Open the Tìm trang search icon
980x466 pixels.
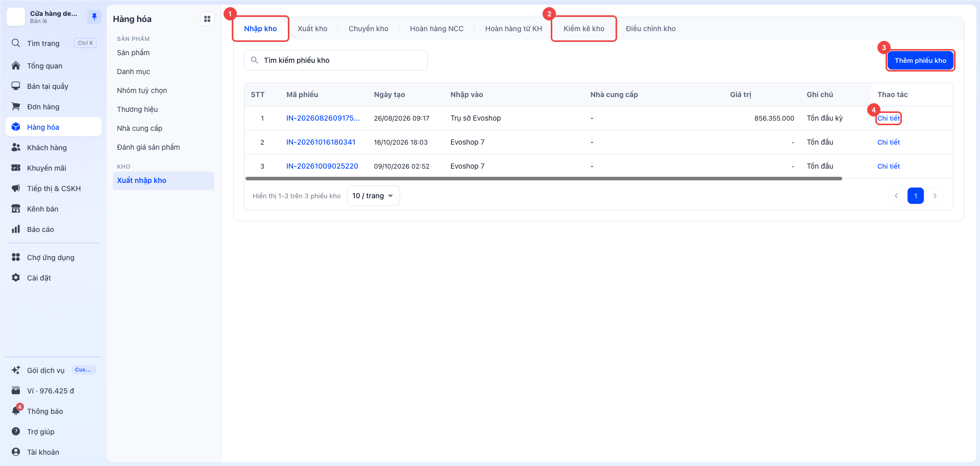point(16,43)
